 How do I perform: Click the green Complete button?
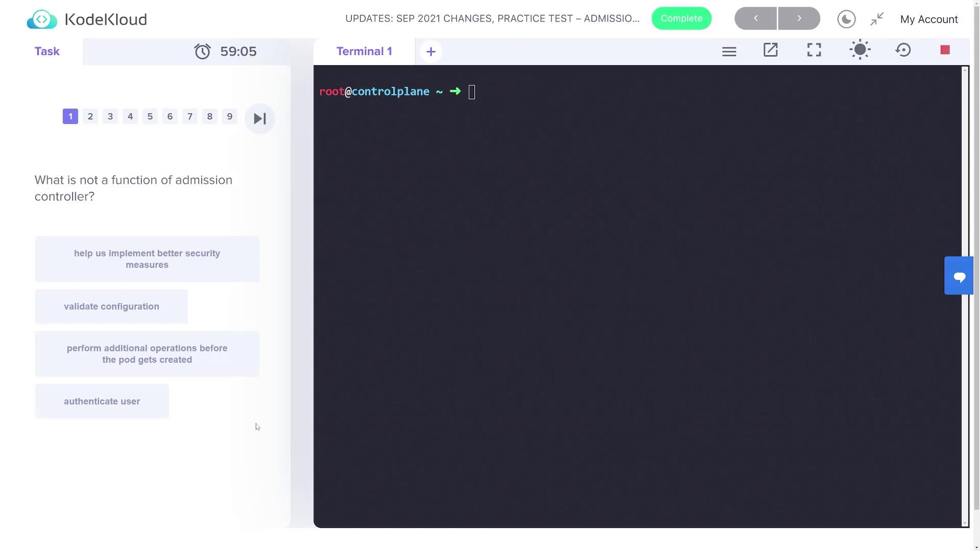click(x=681, y=18)
